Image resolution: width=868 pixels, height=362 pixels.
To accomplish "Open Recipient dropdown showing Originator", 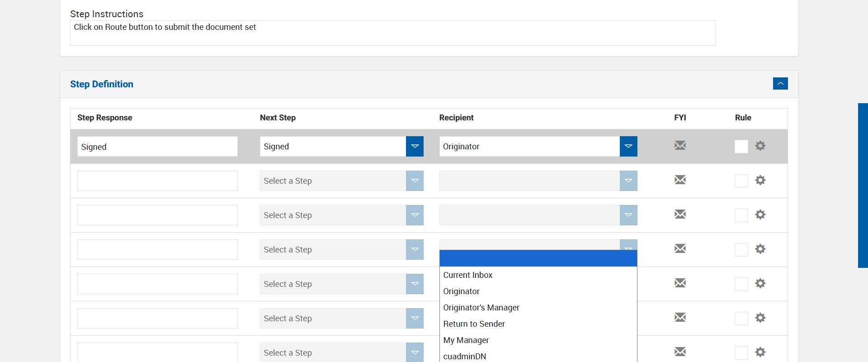I will (x=628, y=146).
